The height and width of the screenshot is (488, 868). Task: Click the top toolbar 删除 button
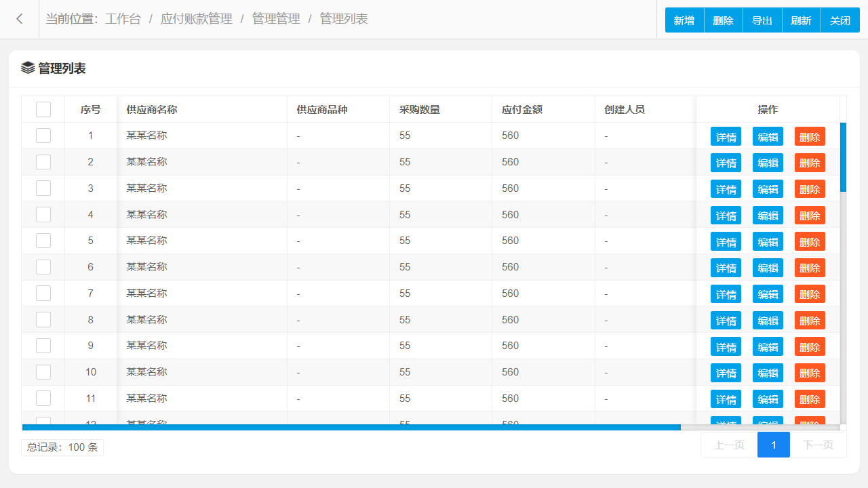[x=724, y=20]
